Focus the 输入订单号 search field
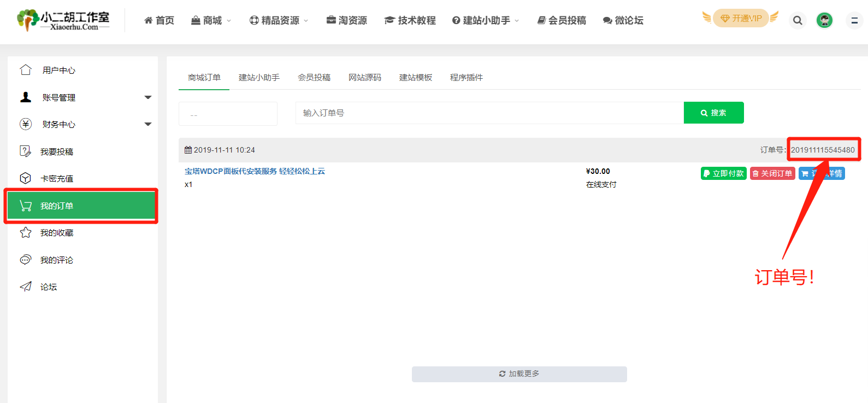 (489, 113)
